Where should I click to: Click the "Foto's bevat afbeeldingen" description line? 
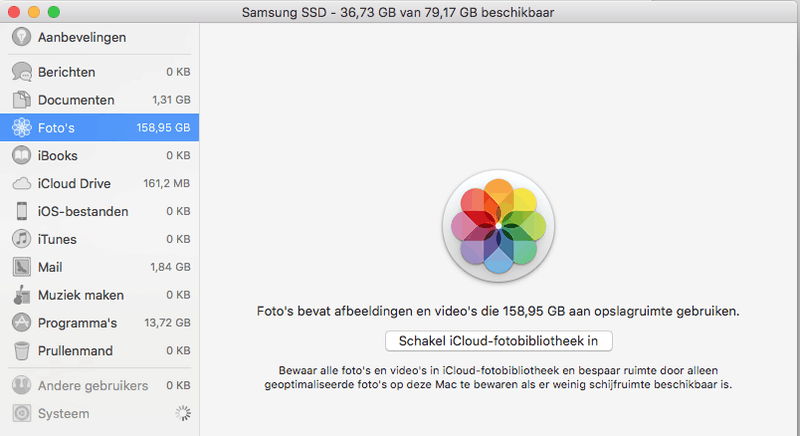498,311
